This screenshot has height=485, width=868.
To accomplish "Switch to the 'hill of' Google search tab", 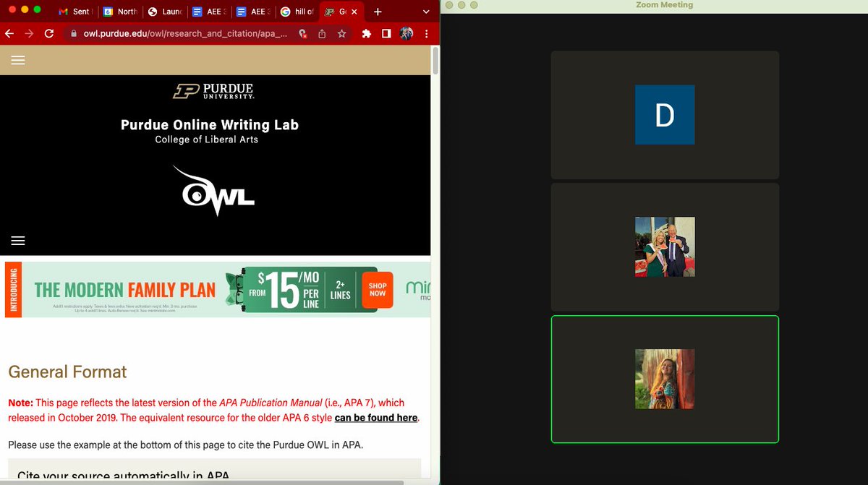I will tap(297, 12).
